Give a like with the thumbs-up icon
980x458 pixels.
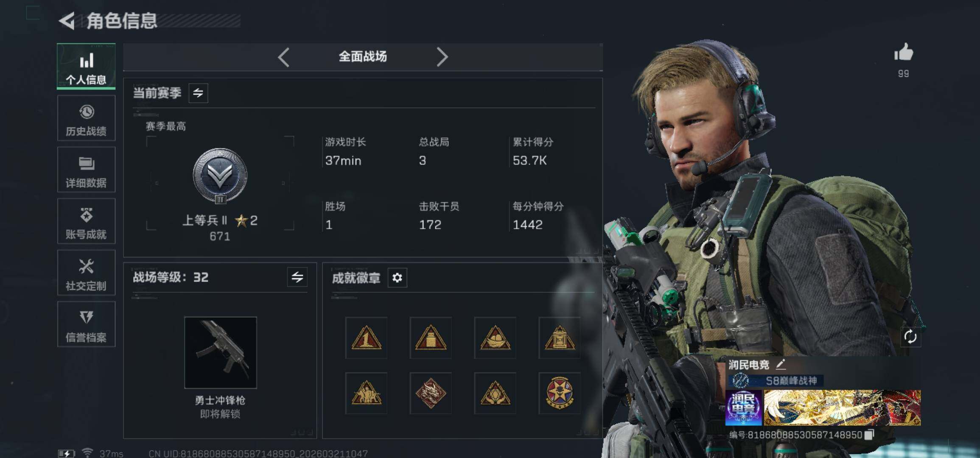click(x=903, y=53)
